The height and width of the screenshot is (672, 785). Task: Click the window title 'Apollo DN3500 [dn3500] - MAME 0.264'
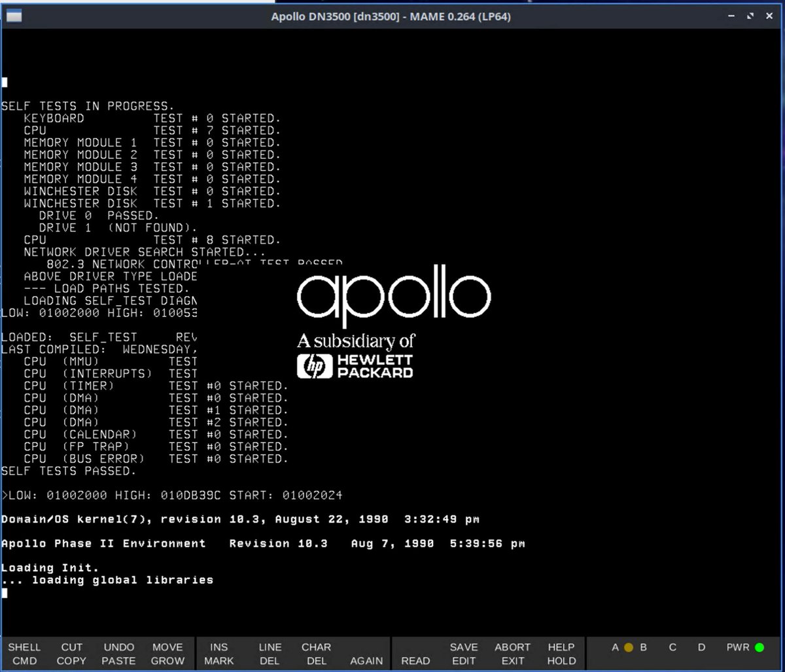point(391,16)
